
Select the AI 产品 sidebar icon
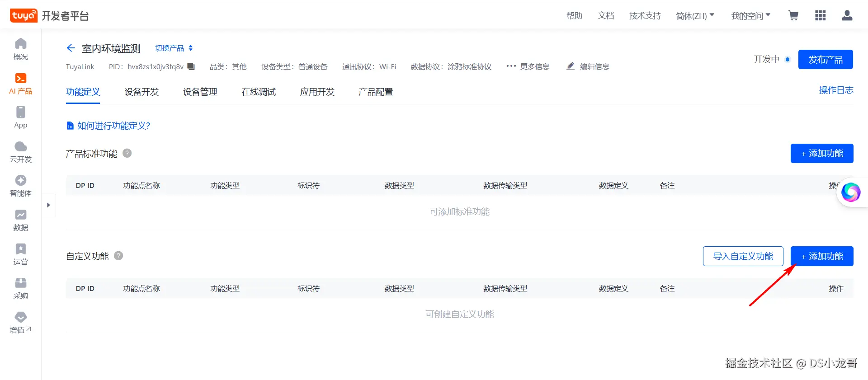pyautogui.click(x=21, y=84)
